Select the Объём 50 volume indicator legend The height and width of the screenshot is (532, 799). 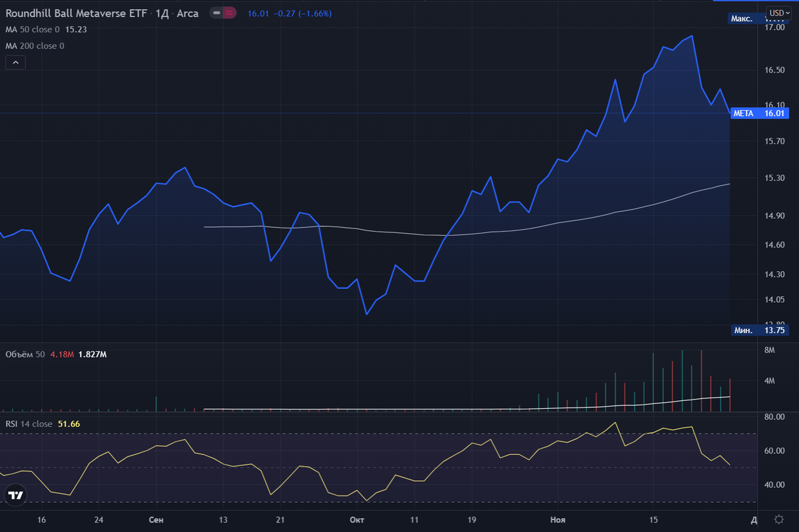pyautogui.click(x=25, y=354)
